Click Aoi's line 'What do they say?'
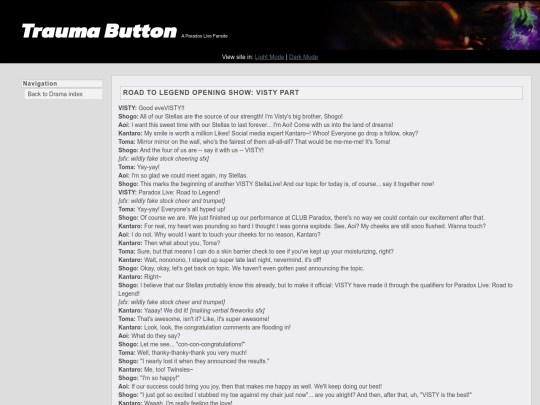540x405 pixels. [149, 336]
